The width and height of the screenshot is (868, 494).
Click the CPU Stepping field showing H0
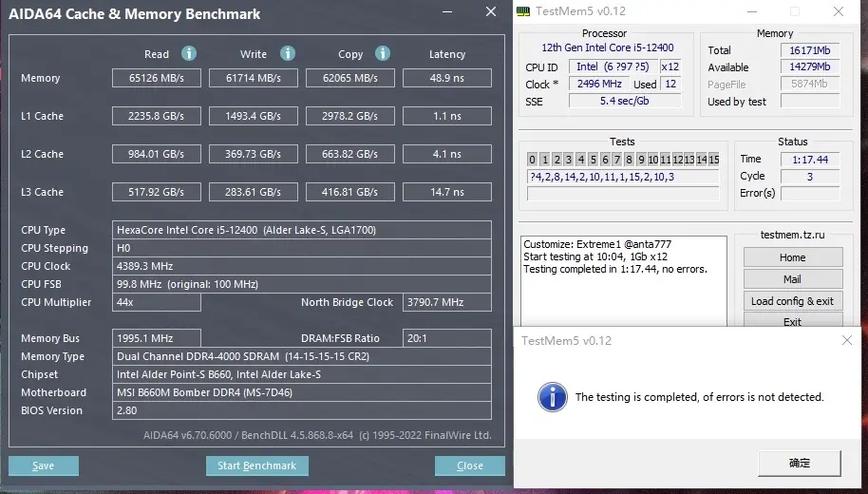pyautogui.click(x=302, y=248)
